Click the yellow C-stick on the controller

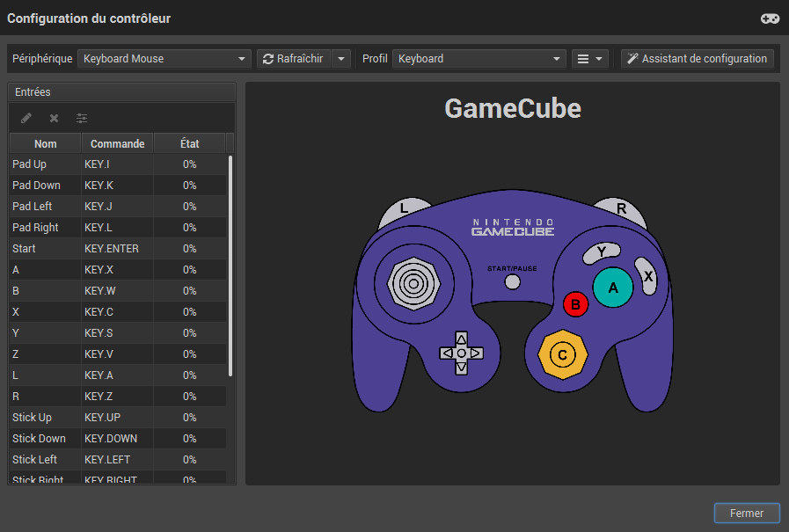(563, 355)
